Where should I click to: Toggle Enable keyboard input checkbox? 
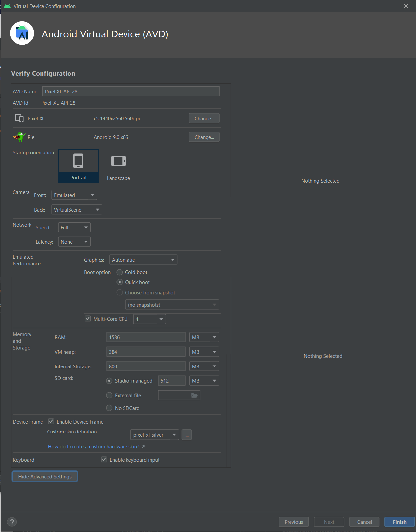(104, 460)
